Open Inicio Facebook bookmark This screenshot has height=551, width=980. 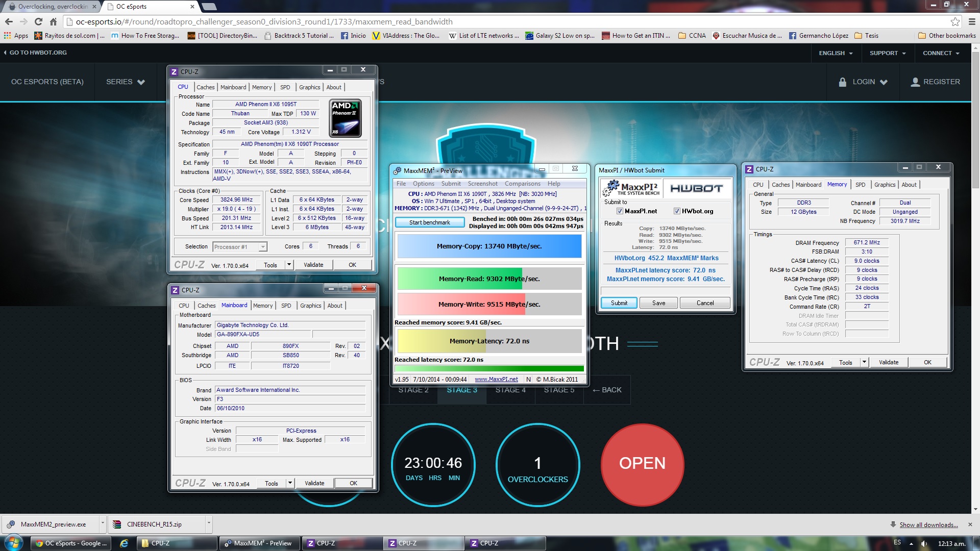(353, 36)
